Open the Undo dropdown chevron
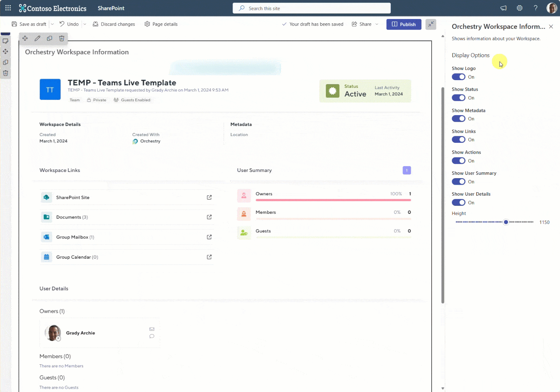Viewport: 560px width, 392px height. pos(85,24)
